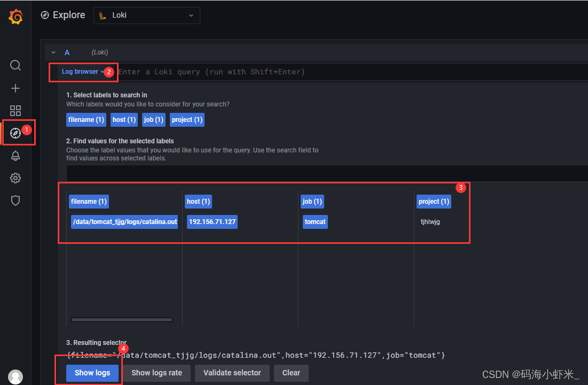
Task: Toggle project (1) column header in values list
Action: coord(434,202)
